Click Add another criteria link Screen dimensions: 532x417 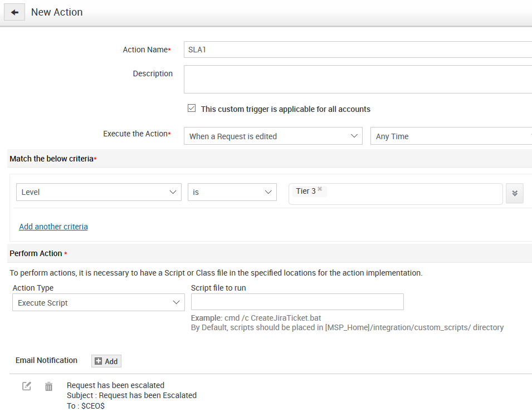53,227
